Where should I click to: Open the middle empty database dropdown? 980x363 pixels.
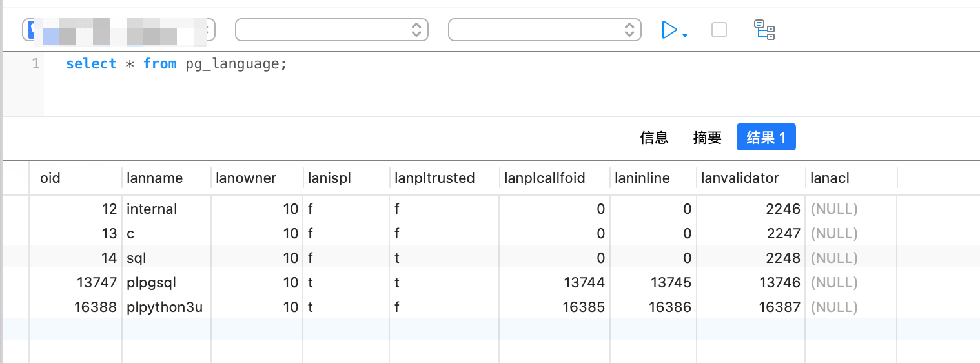(331, 30)
